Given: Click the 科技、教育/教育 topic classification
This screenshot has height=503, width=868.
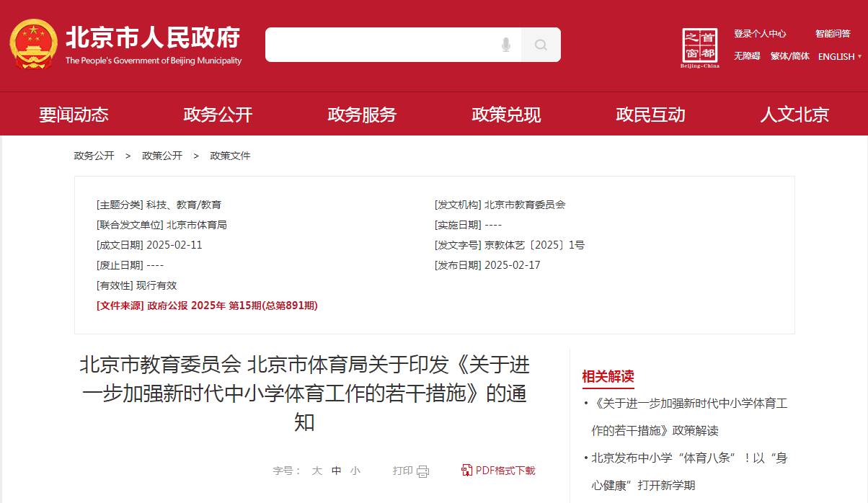Looking at the screenshot, I should pos(184,205).
